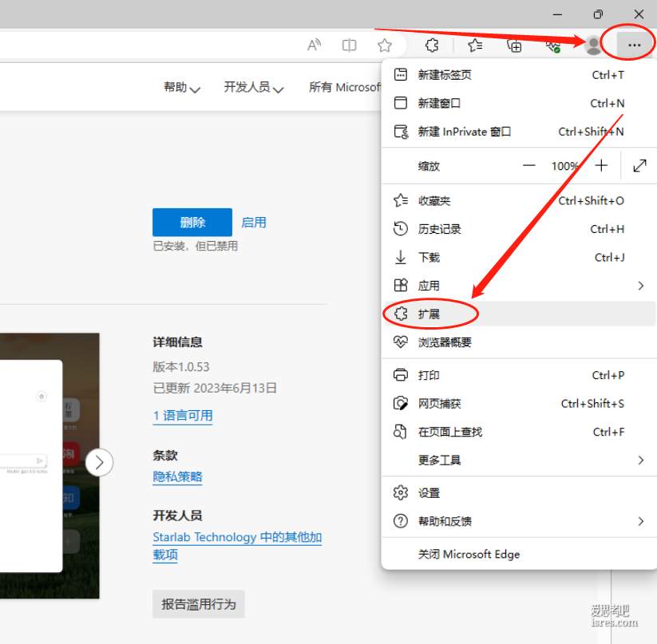Click the 条款 heading

pos(165,455)
